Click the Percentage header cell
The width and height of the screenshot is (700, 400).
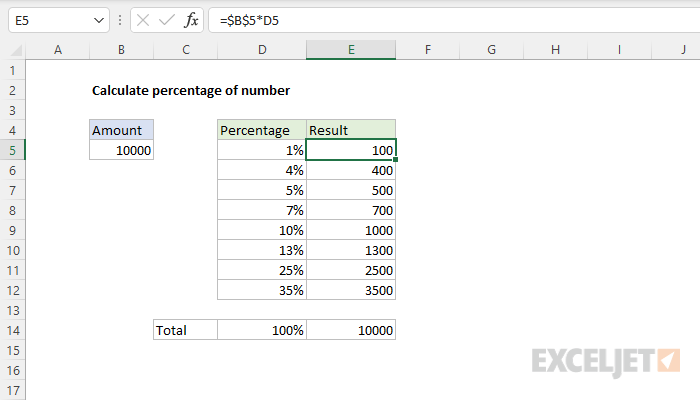[x=261, y=130]
